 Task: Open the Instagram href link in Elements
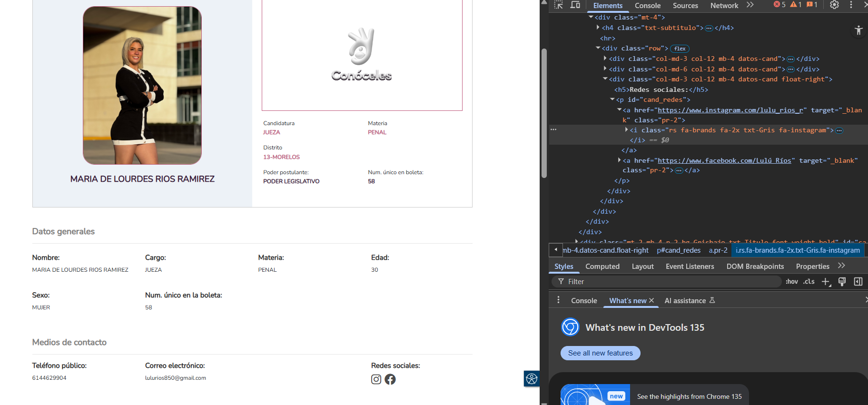pyautogui.click(x=730, y=110)
